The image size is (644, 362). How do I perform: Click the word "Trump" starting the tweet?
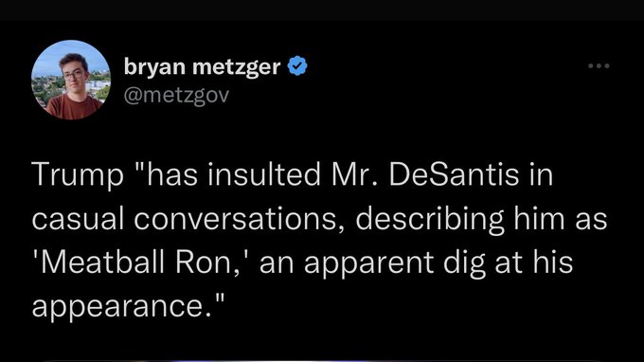pos(78,174)
